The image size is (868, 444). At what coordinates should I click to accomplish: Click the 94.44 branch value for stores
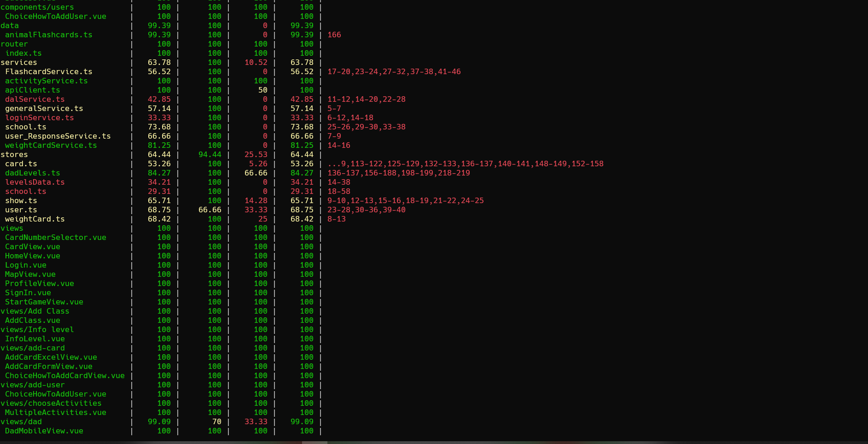210,155
